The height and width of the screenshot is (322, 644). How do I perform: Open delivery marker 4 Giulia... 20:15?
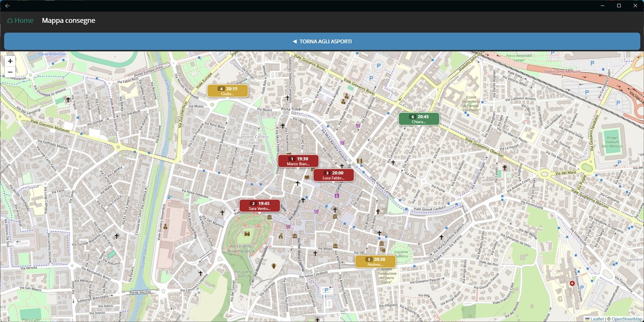pyautogui.click(x=228, y=91)
